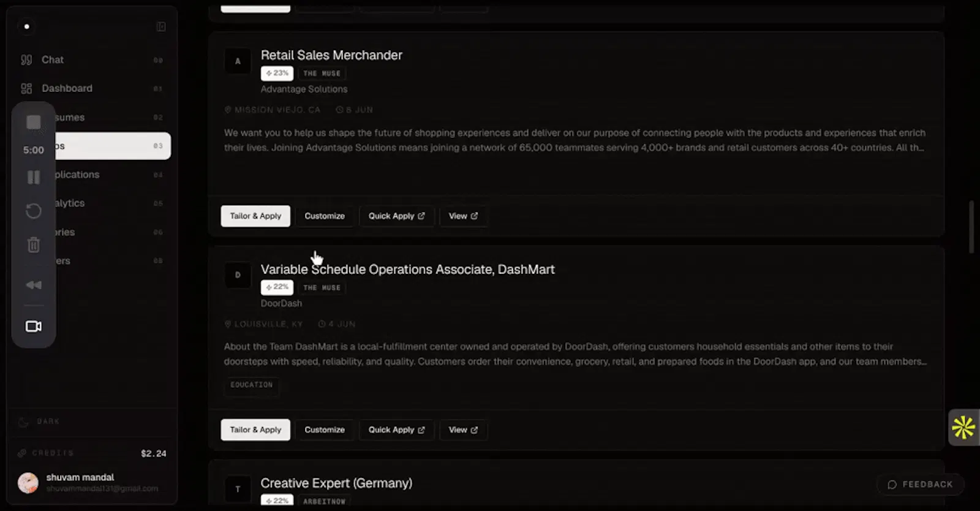Click the 22% match badge on DashMart job
The image size is (980, 511).
[277, 287]
